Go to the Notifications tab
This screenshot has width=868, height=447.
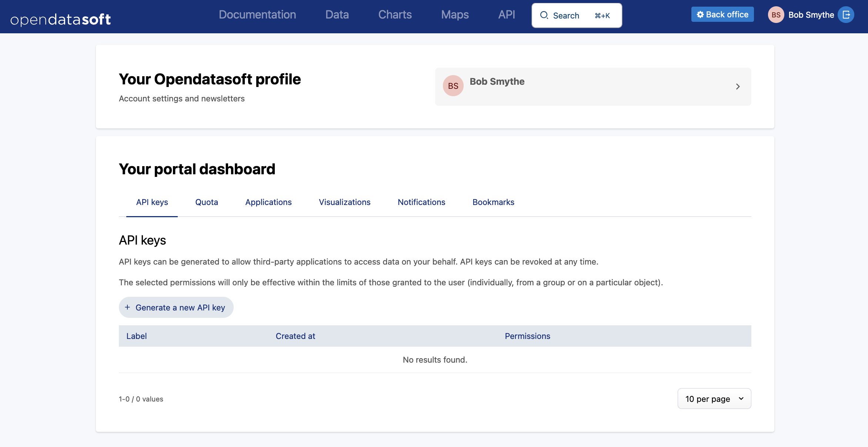point(421,202)
